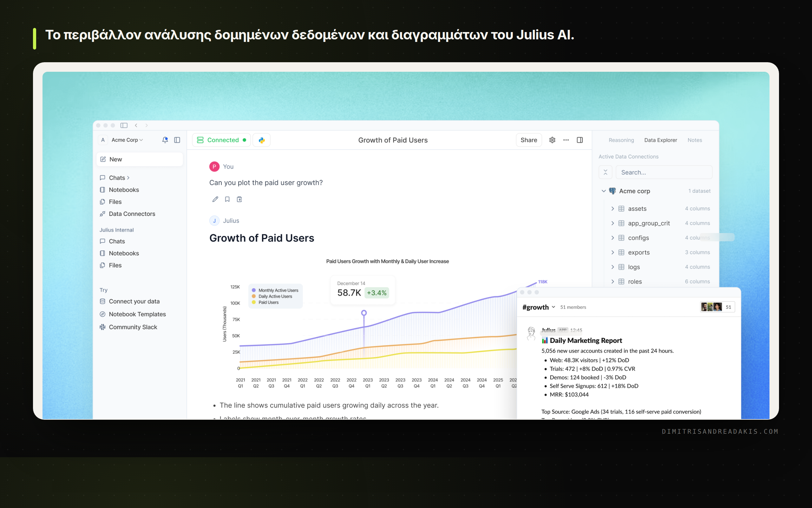Edit the message with the pencil icon
This screenshot has width=812, height=508.
(x=215, y=199)
